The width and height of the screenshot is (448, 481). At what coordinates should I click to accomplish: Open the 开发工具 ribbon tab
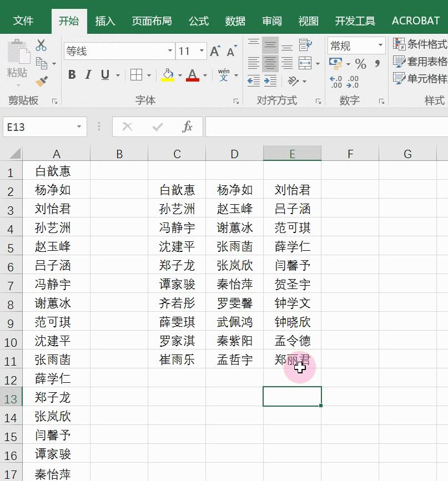point(356,21)
